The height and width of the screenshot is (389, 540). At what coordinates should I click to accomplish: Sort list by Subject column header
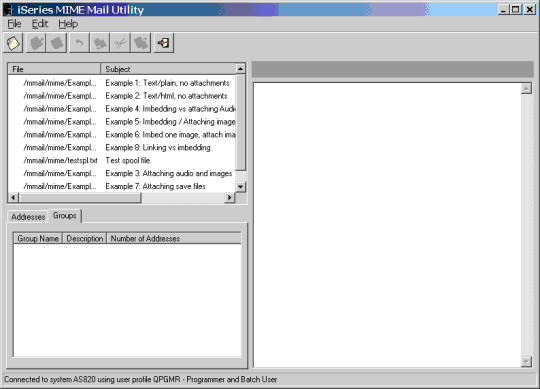point(168,69)
